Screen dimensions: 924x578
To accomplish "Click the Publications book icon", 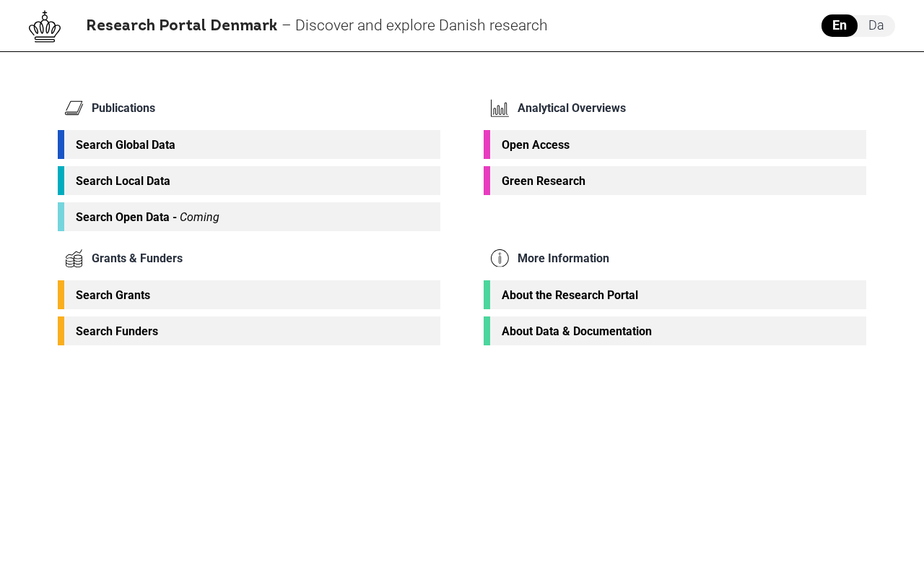I will (74, 108).
